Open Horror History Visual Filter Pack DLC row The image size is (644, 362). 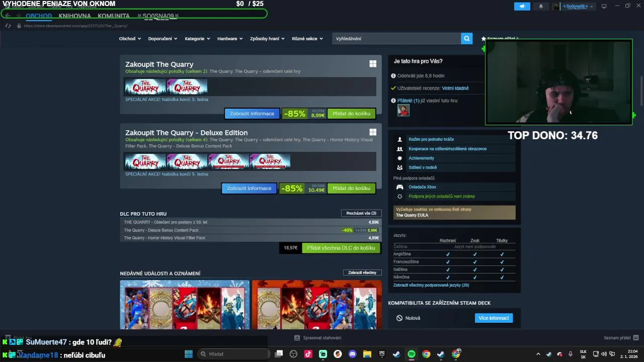251,238
